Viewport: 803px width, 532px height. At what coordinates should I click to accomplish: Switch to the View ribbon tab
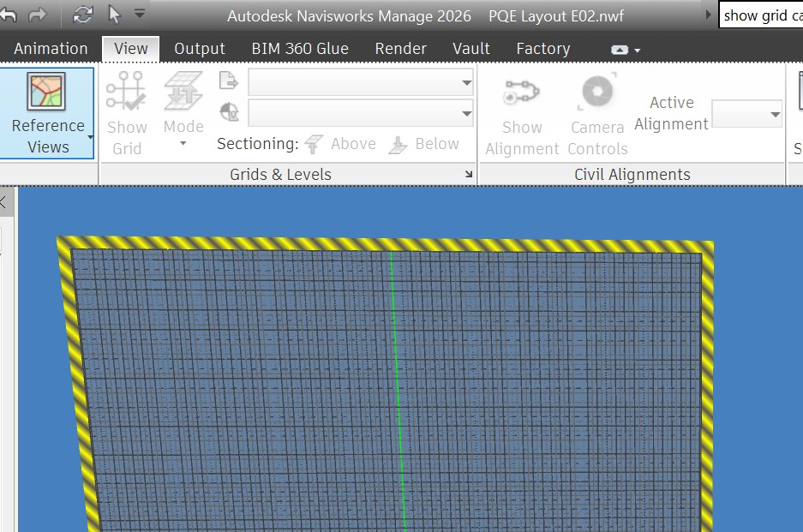click(x=130, y=49)
